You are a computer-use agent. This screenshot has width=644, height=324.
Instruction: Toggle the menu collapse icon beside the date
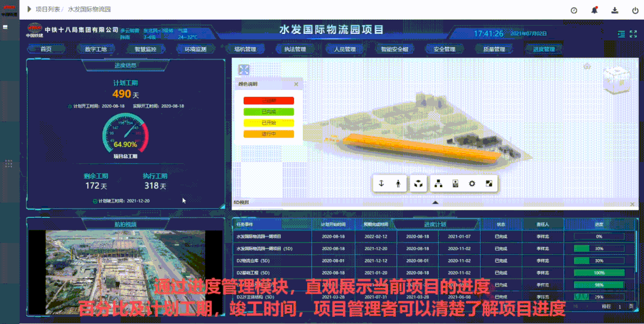[621, 34]
